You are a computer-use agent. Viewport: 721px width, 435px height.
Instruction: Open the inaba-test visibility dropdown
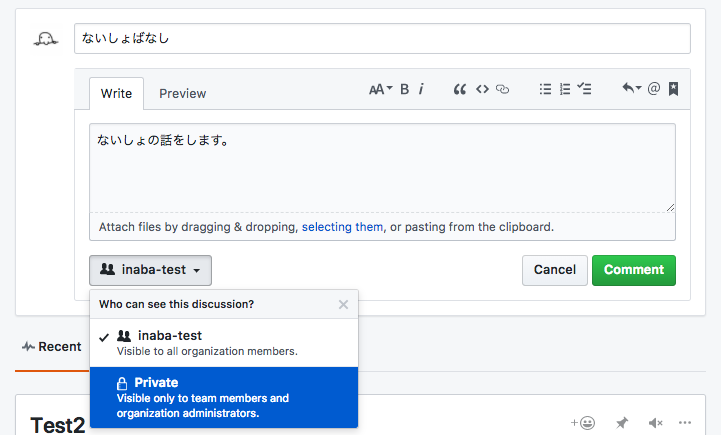click(150, 270)
